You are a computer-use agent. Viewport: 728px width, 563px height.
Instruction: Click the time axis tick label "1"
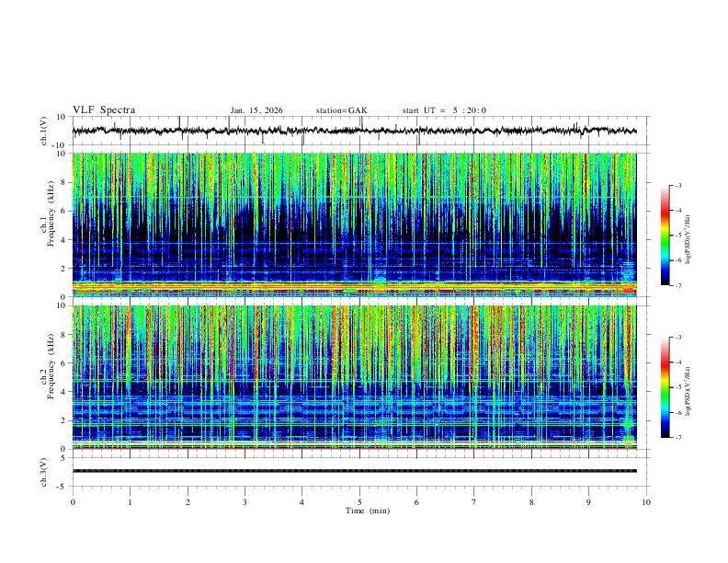point(130,502)
